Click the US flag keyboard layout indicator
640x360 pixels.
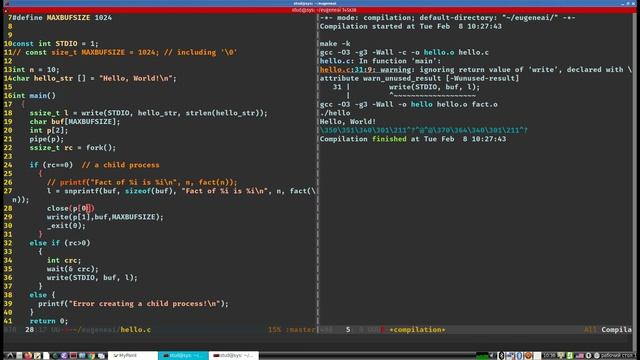click(580, 356)
